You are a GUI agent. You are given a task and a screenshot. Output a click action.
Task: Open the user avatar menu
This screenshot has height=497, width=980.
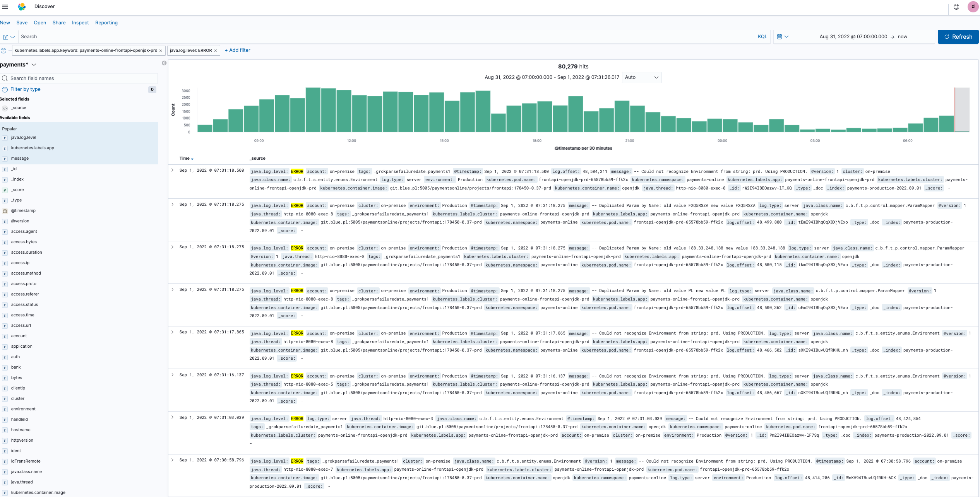pyautogui.click(x=973, y=7)
